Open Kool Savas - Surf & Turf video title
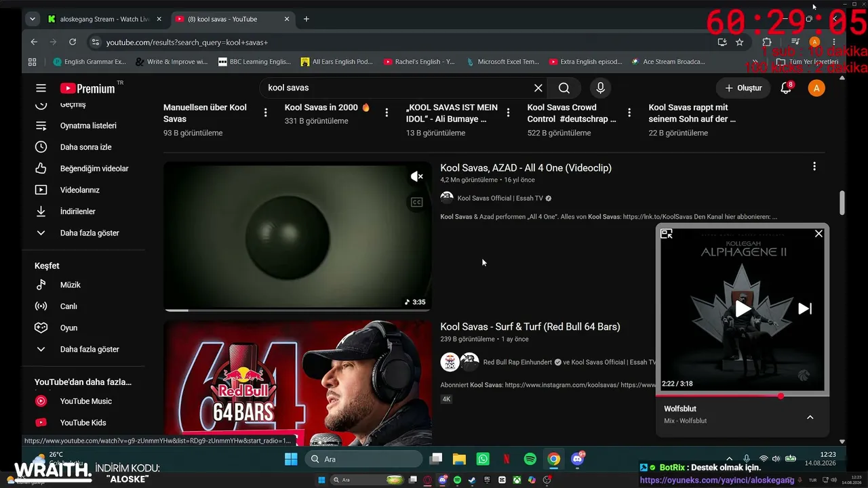Viewport: 868px width, 488px height. pos(530,327)
